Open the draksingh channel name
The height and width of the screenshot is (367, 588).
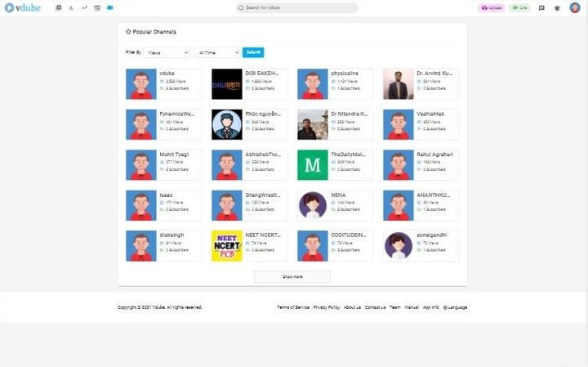click(171, 235)
